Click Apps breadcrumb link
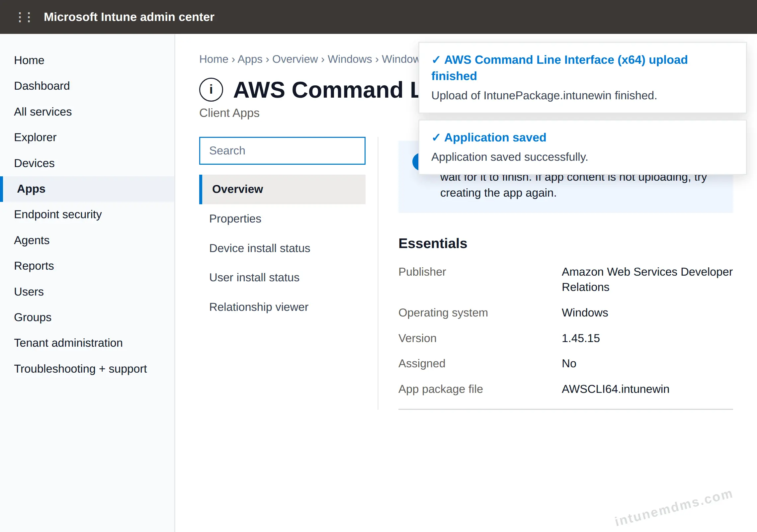757x532 pixels. pos(250,59)
